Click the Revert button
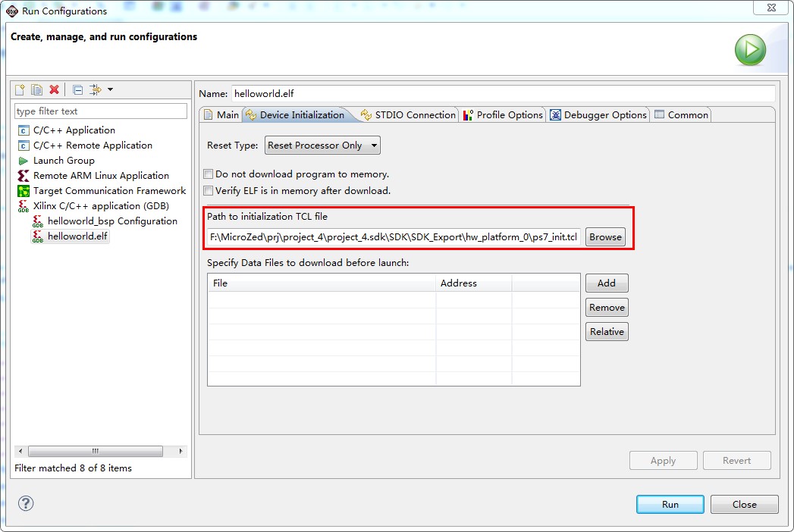 [x=737, y=461]
